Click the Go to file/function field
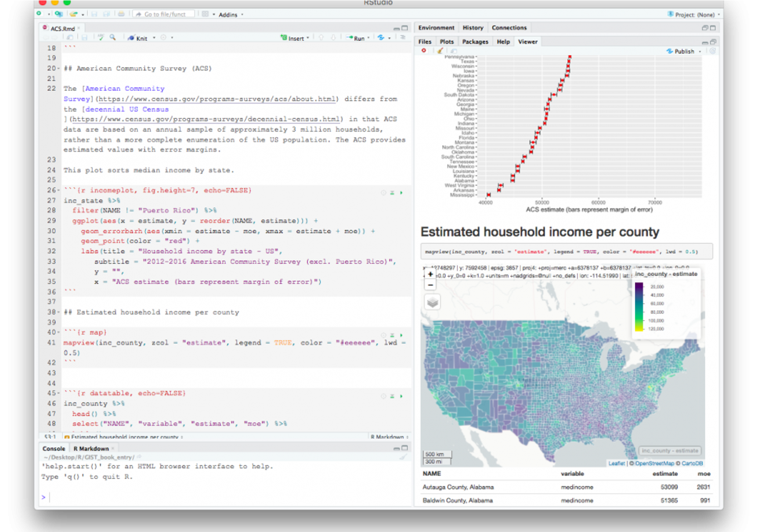The width and height of the screenshot is (758, 532). 165,14
